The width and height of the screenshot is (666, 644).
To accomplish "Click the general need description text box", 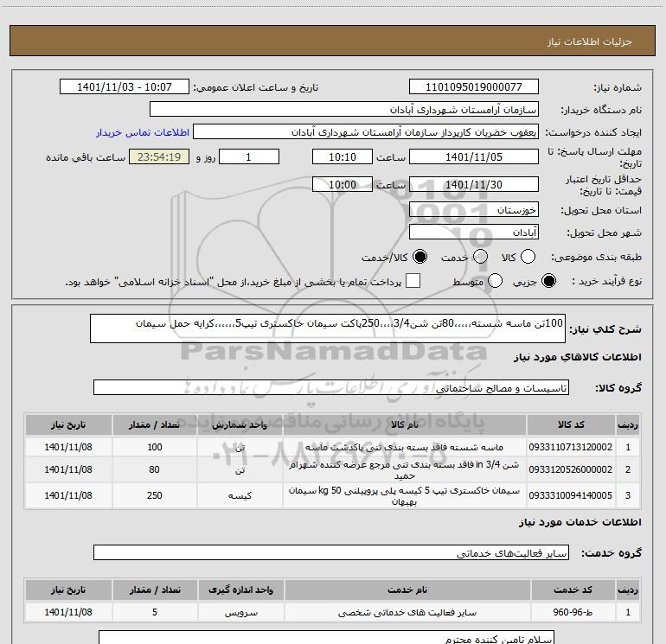I will click(328, 328).
